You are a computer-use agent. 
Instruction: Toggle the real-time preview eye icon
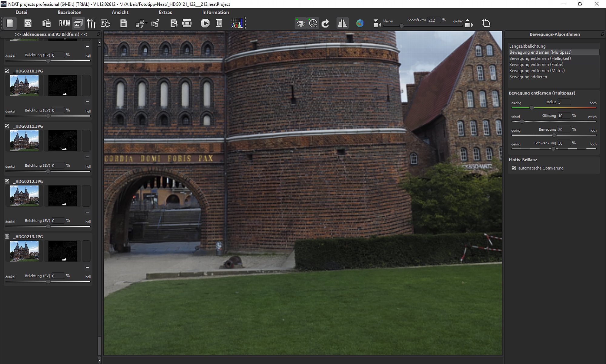pos(300,23)
